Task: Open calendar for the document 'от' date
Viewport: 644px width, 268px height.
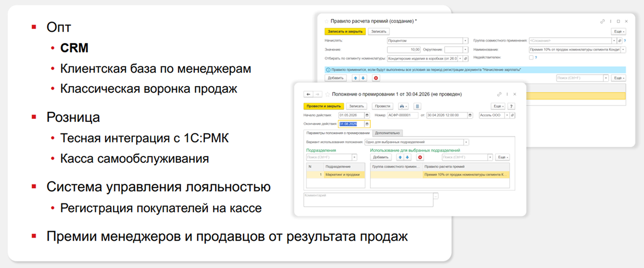Action: tap(470, 115)
